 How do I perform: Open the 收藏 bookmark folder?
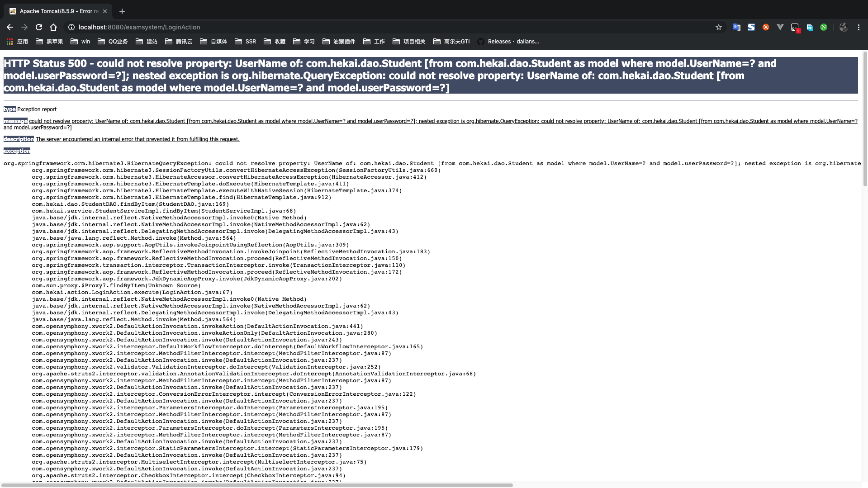(275, 42)
